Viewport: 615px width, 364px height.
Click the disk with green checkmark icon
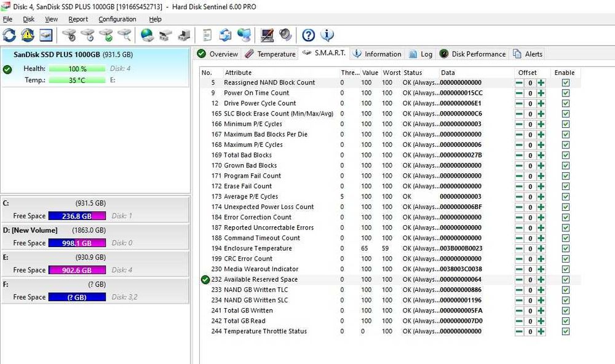pyautogui.click(x=106, y=35)
